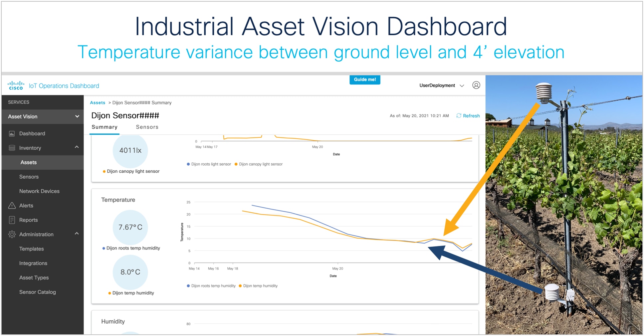The width and height of the screenshot is (644, 336).
Task: Open Integrations under Administration
Action: click(33, 263)
